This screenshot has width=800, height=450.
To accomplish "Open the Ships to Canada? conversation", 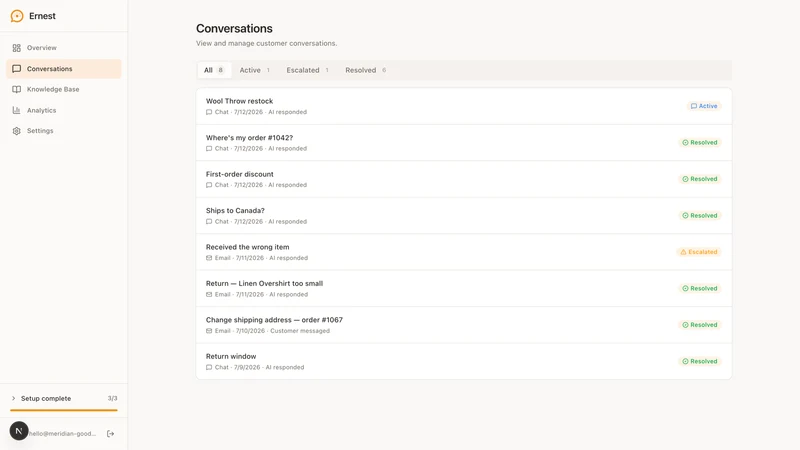I will [x=464, y=216].
